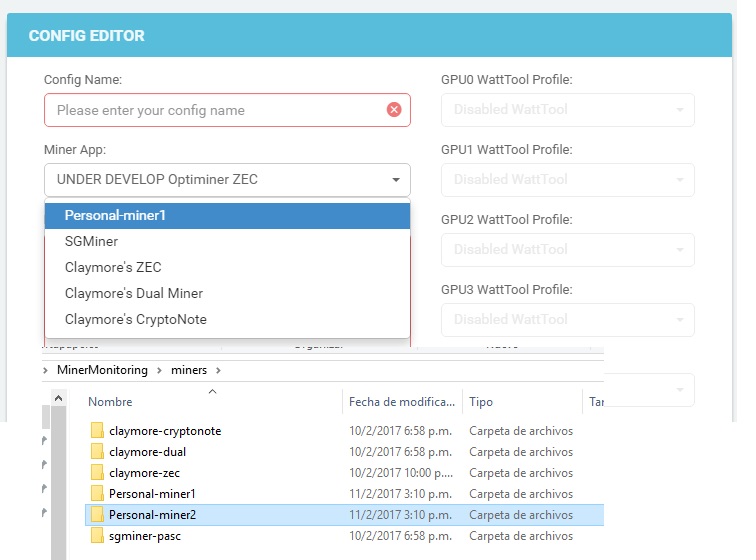Click scroll-up arrow in Explorer navigation pane
Image resolution: width=756 pixels, height=560 pixels.
[x=58, y=398]
